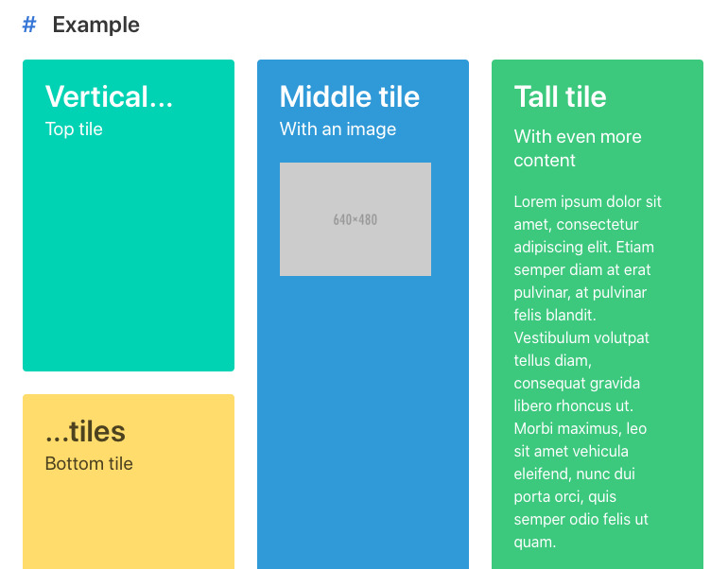Click the "semper odio felis ut" line
The image size is (728, 569).
pyautogui.click(x=581, y=519)
